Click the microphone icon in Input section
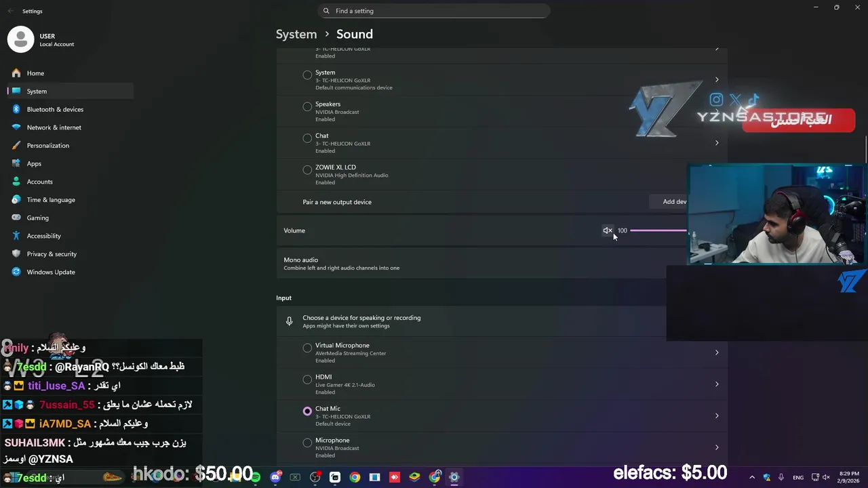 pos(289,321)
